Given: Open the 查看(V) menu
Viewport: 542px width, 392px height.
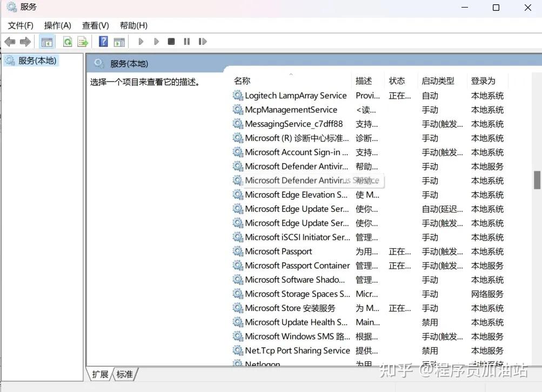Looking at the screenshot, I should tap(96, 25).
